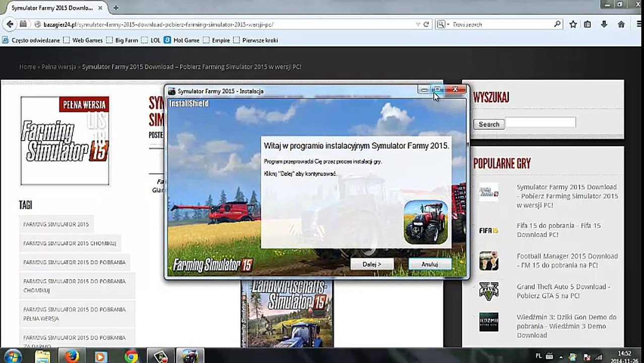Click the GTA 5 thumbnail icon

[489, 291]
